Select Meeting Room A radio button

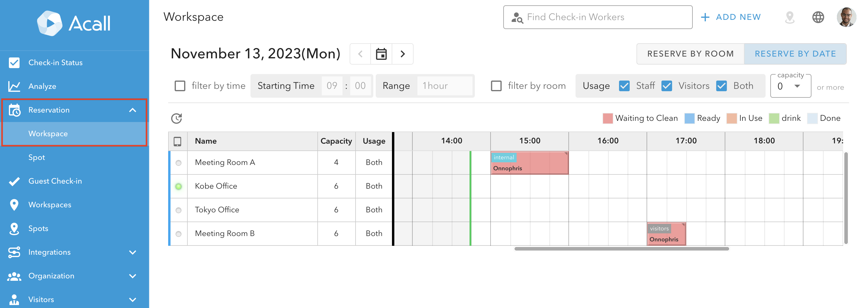(x=179, y=163)
